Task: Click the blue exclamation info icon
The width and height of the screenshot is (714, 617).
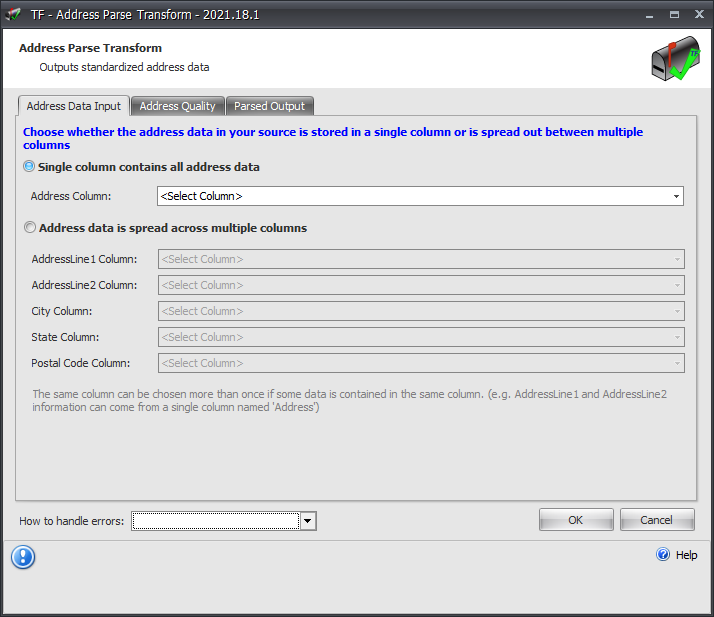Action: coord(23,557)
